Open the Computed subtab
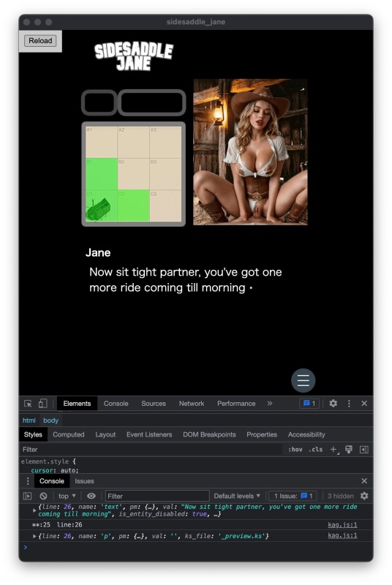 coord(69,434)
